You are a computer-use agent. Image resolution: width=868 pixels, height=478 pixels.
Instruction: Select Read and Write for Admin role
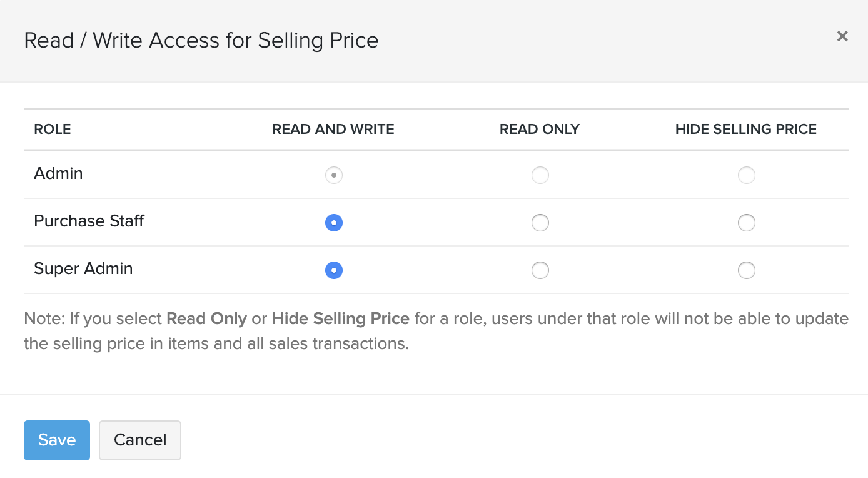333,175
